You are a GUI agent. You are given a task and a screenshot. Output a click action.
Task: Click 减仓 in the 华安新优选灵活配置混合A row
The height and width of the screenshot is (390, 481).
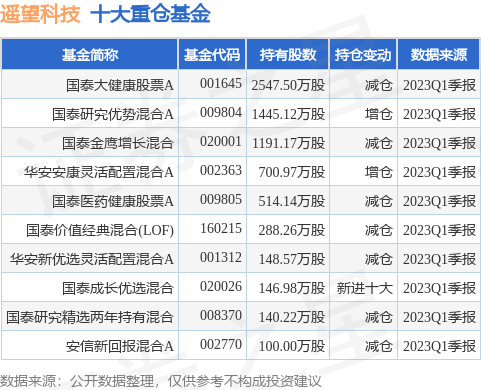click(379, 259)
